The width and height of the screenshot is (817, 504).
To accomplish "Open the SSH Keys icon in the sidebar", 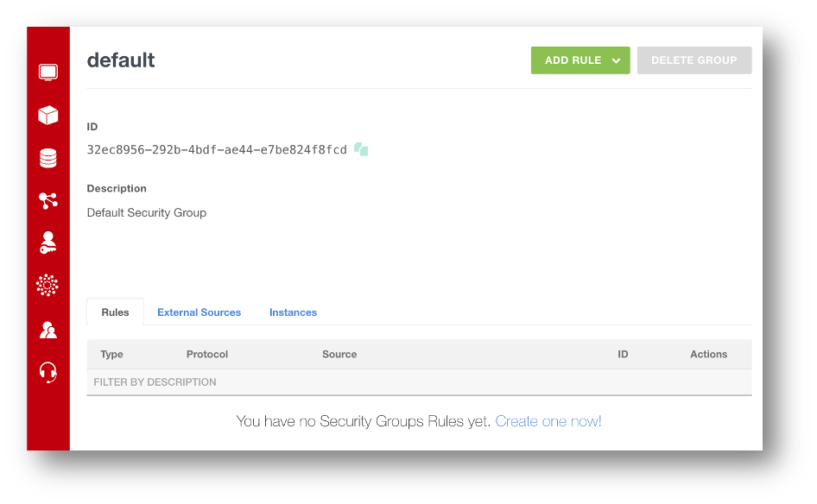I will tap(48, 243).
